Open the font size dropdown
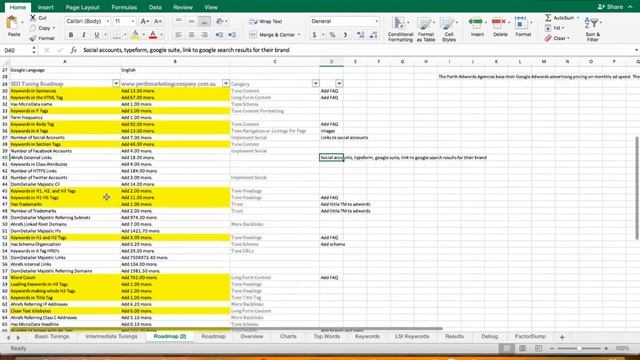The image size is (640, 360). click(133, 21)
